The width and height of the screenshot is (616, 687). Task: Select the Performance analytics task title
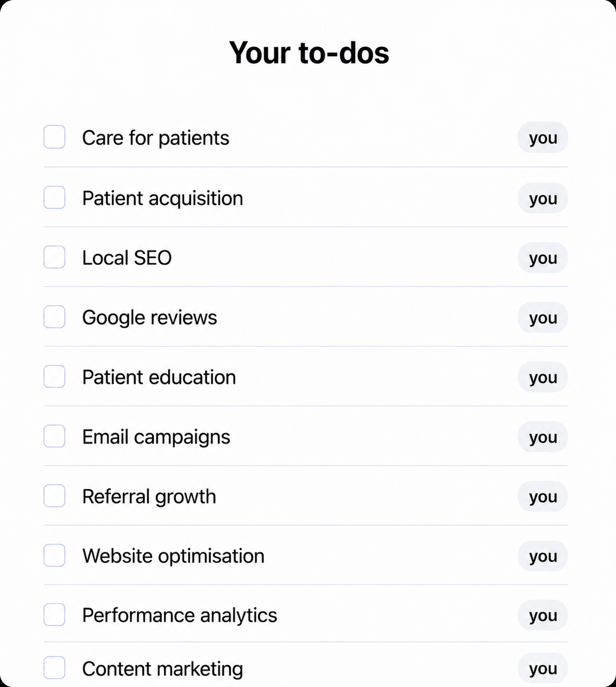coord(179,616)
